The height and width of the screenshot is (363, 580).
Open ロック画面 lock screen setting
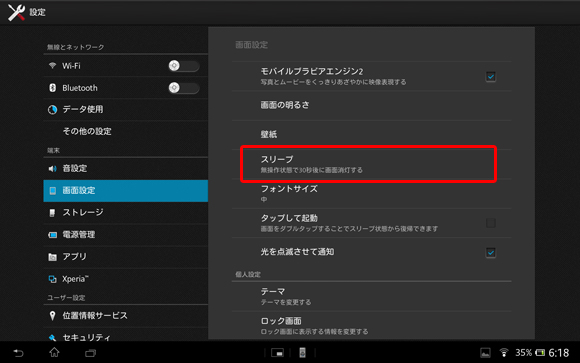click(371, 326)
